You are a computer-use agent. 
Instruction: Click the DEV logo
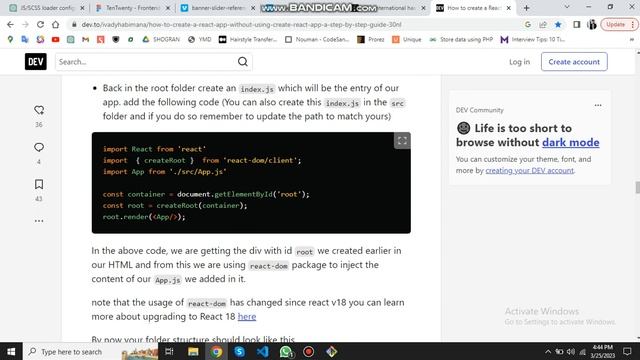pyautogui.click(x=36, y=62)
